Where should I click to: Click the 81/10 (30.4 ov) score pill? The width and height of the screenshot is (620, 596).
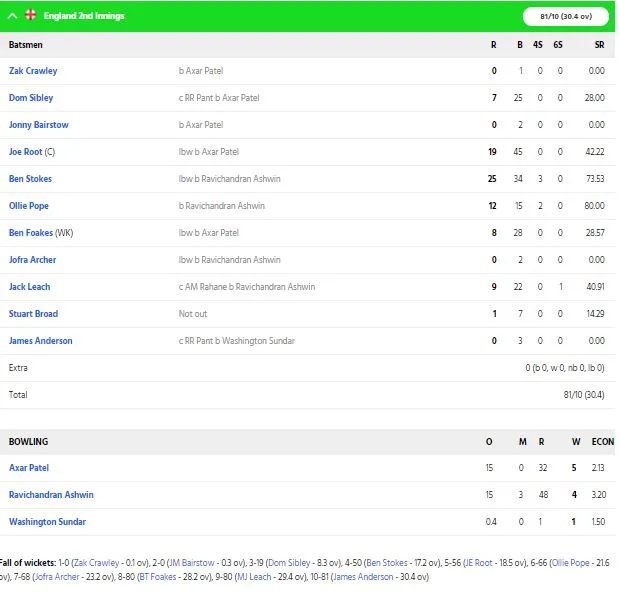(565, 16)
